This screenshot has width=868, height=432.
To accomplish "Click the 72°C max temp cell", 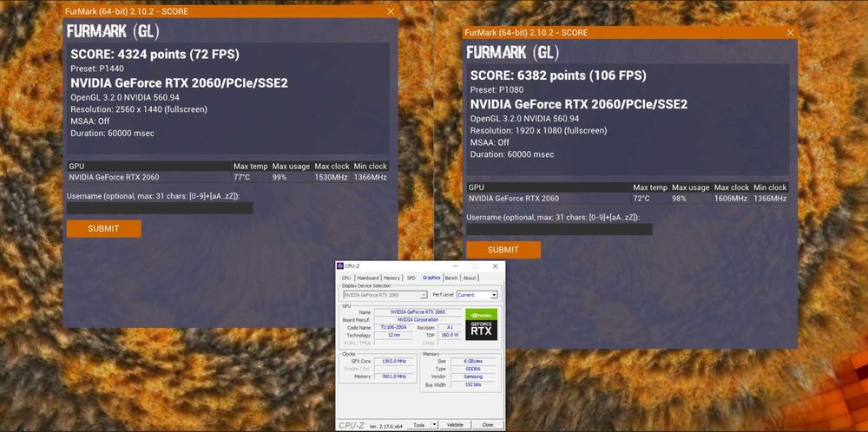I will click(642, 198).
